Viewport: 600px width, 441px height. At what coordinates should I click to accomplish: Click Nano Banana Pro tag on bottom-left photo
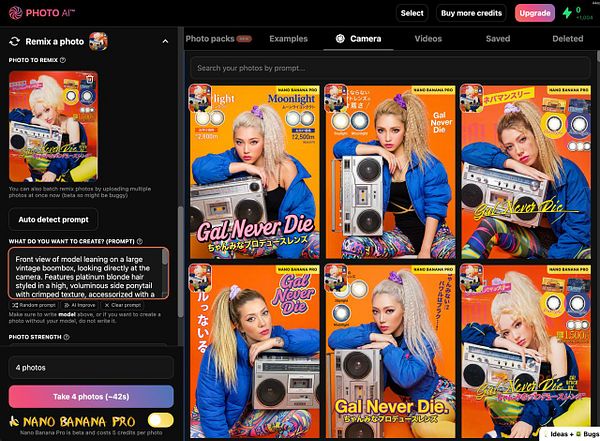click(x=297, y=270)
